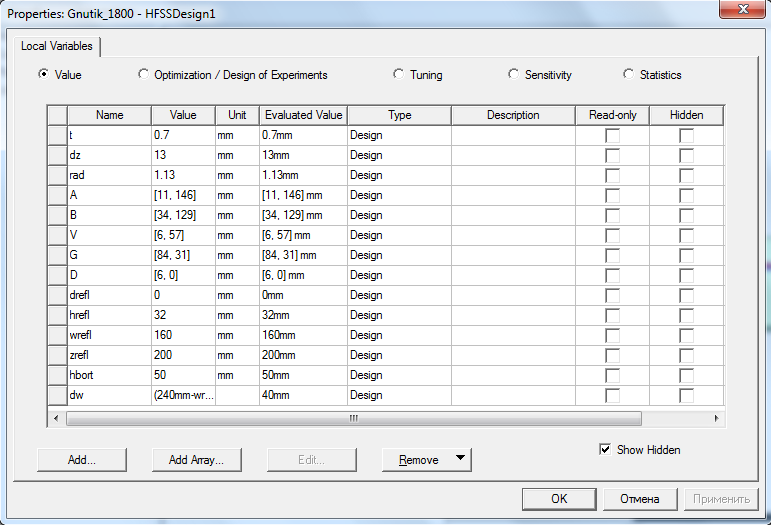Click the Add Array... button

[x=197, y=460]
